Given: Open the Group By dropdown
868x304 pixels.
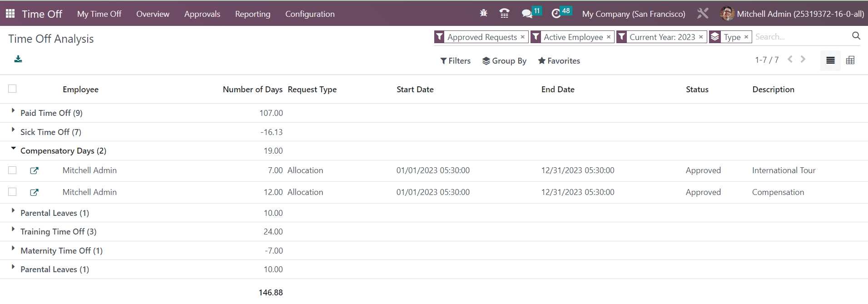Looking at the screenshot, I should [x=504, y=61].
